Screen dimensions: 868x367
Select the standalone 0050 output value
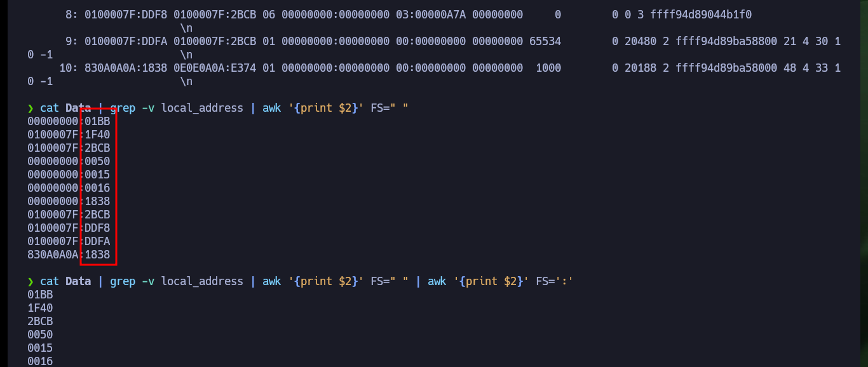tap(40, 335)
